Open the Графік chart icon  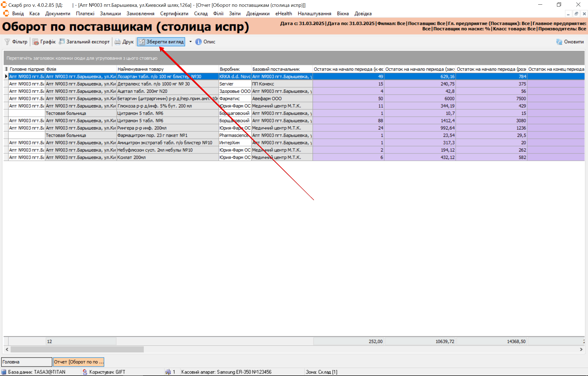tap(36, 42)
